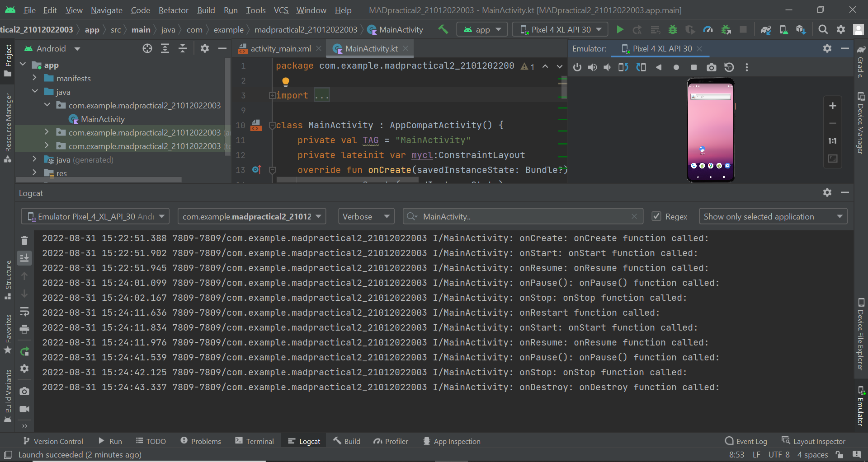Open the Search Everywhere magnifier icon

coord(823,30)
